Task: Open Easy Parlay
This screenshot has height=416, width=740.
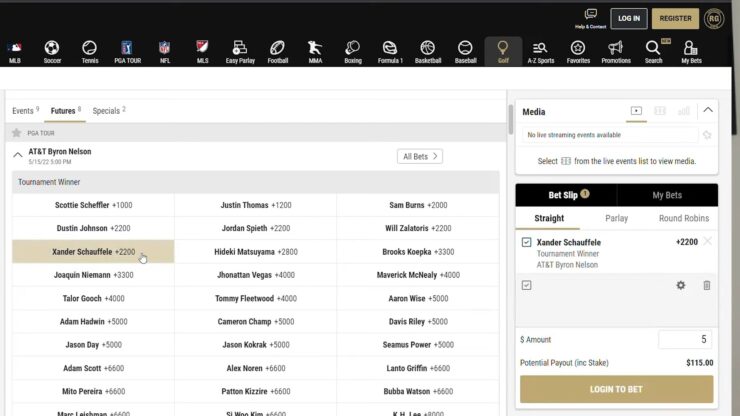Action: pyautogui.click(x=240, y=52)
